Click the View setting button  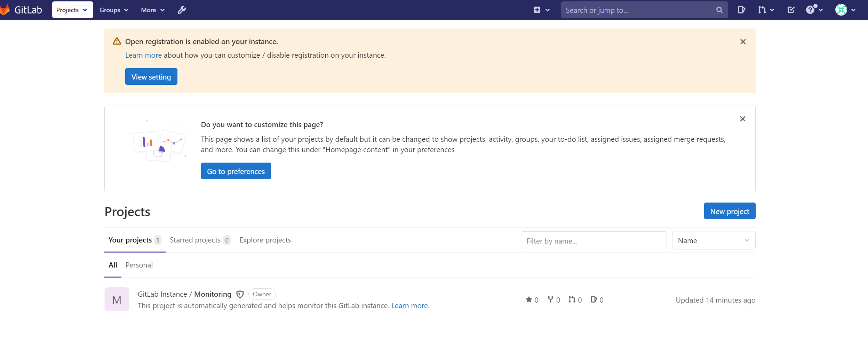[151, 77]
